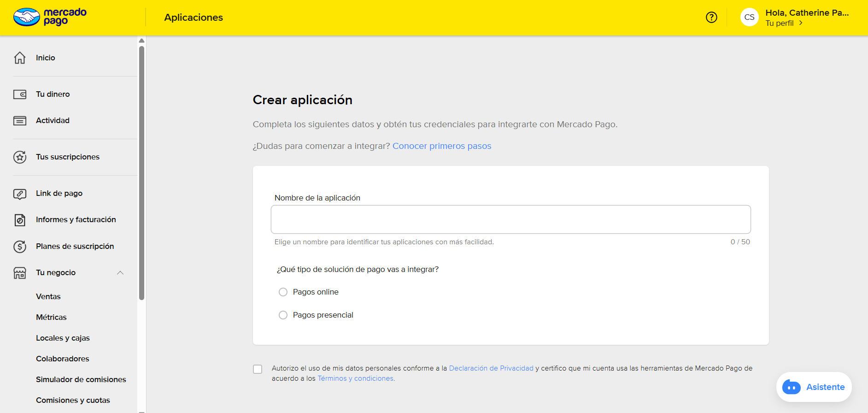Click the Hola, Catherine greeting text
The width and height of the screenshot is (868, 413).
click(807, 13)
